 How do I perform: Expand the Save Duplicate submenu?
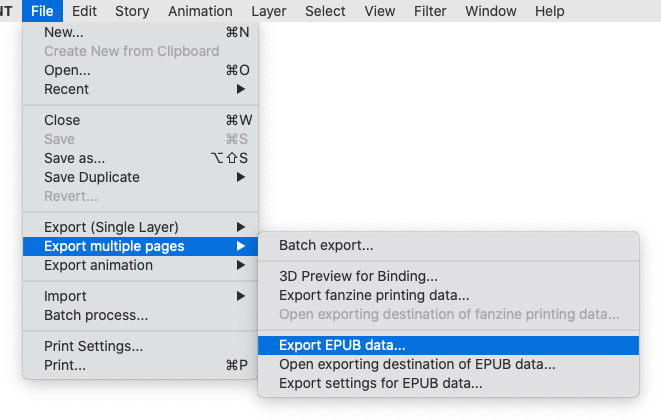point(92,177)
